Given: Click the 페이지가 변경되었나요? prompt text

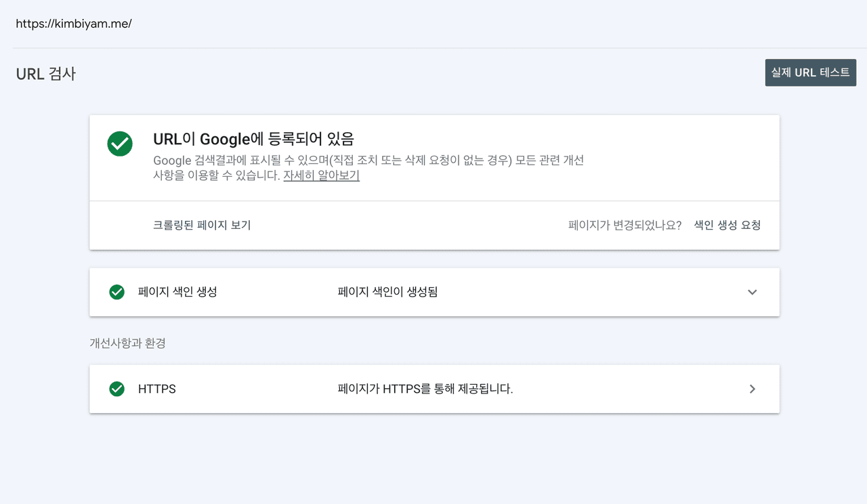Looking at the screenshot, I should [625, 225].
